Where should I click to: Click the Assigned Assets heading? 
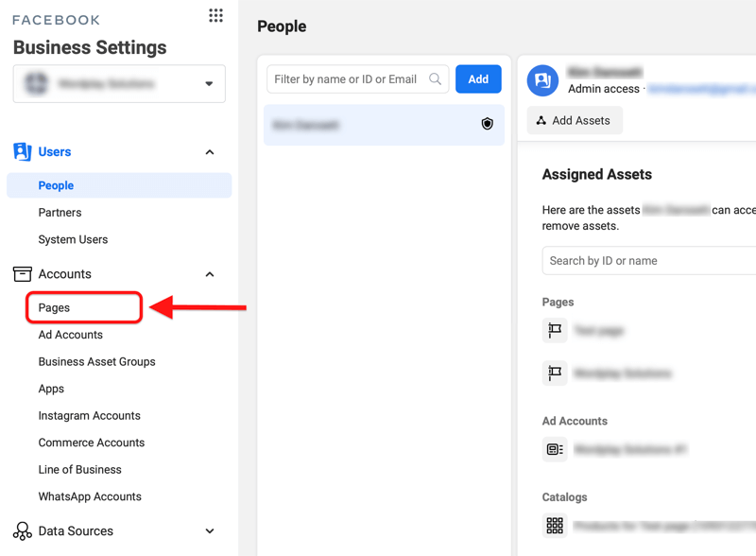coord(597,174)
